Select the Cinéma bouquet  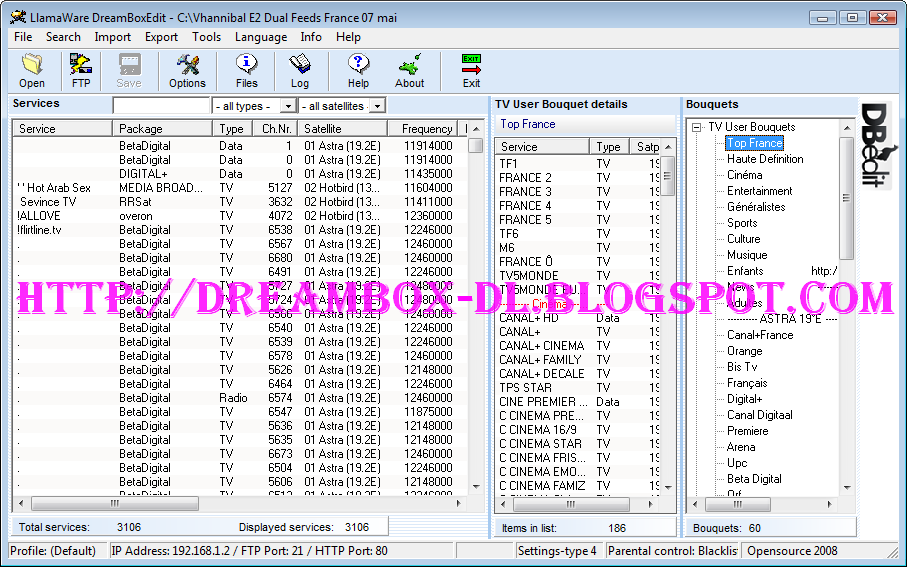click(x=744, y=175)
